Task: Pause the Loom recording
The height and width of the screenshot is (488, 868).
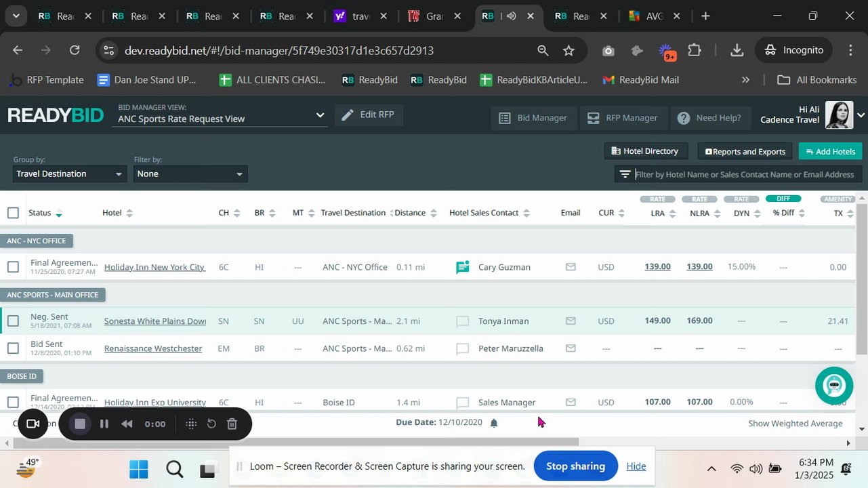Action: click(x=104, y=424)
